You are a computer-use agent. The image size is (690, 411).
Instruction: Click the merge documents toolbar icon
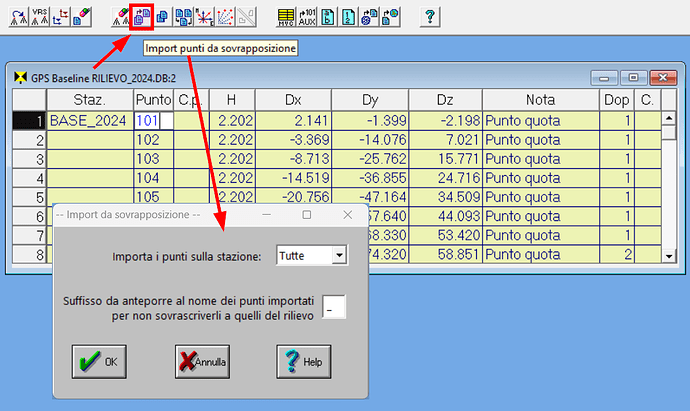tap(184, 17)
